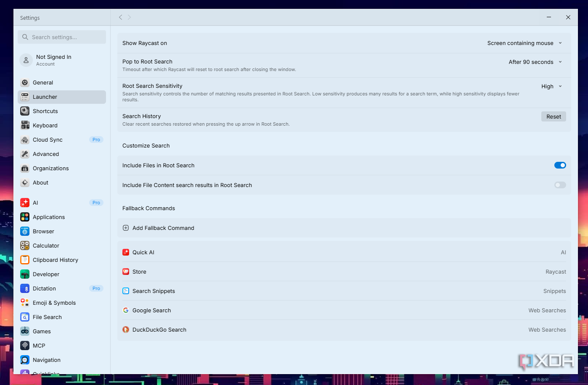588x385 pixels.
Task: Go forward with the right arrow
Action: 130,17
